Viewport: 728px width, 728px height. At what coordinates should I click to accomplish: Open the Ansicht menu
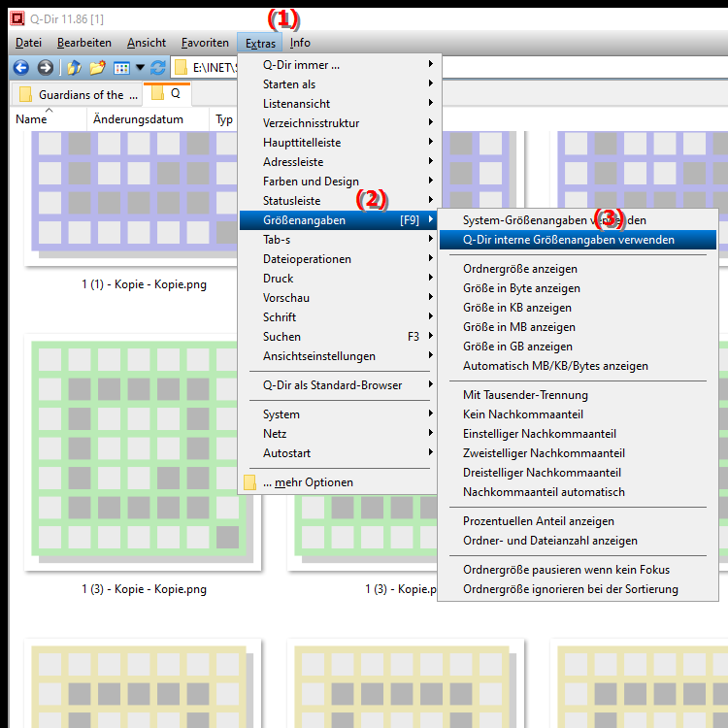147,43
